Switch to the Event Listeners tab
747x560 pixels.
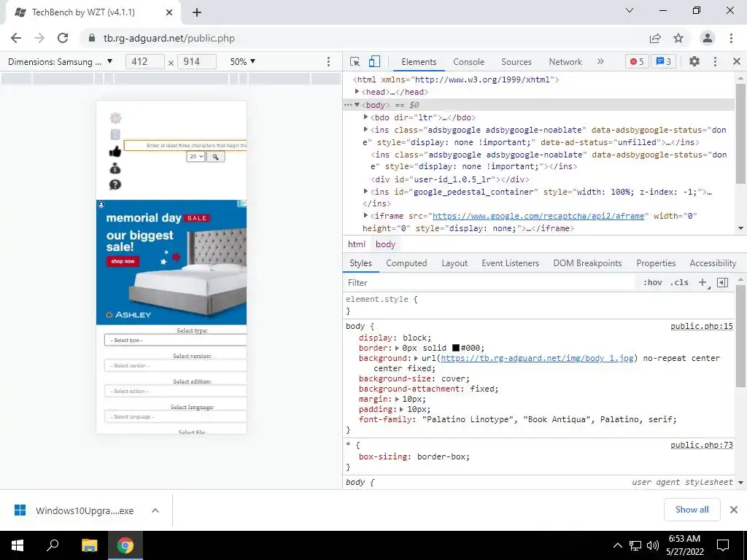click(x=510, y=262)
